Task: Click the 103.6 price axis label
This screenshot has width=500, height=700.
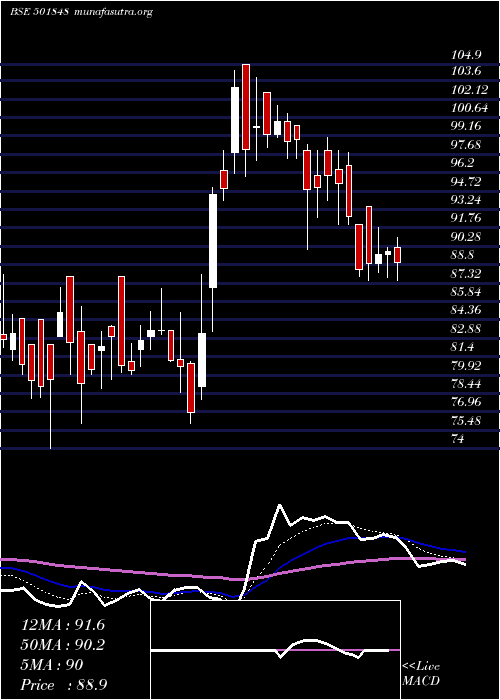Action: coord(466,71)
